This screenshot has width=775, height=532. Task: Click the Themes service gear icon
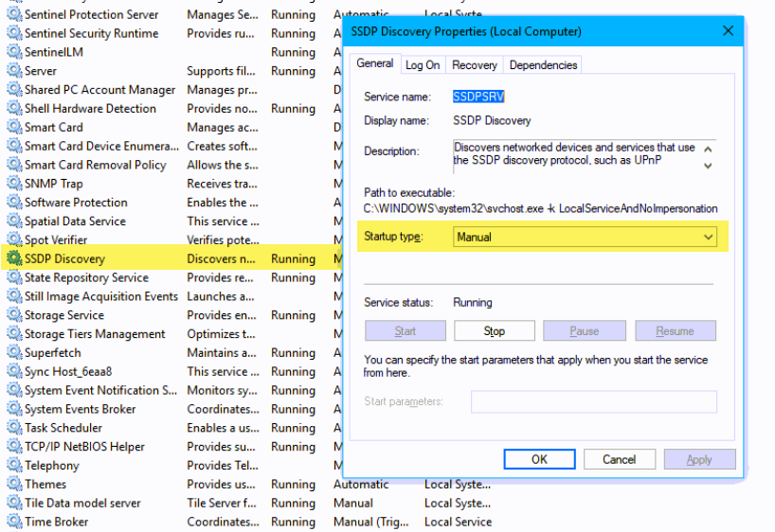(x=14, y=484)
